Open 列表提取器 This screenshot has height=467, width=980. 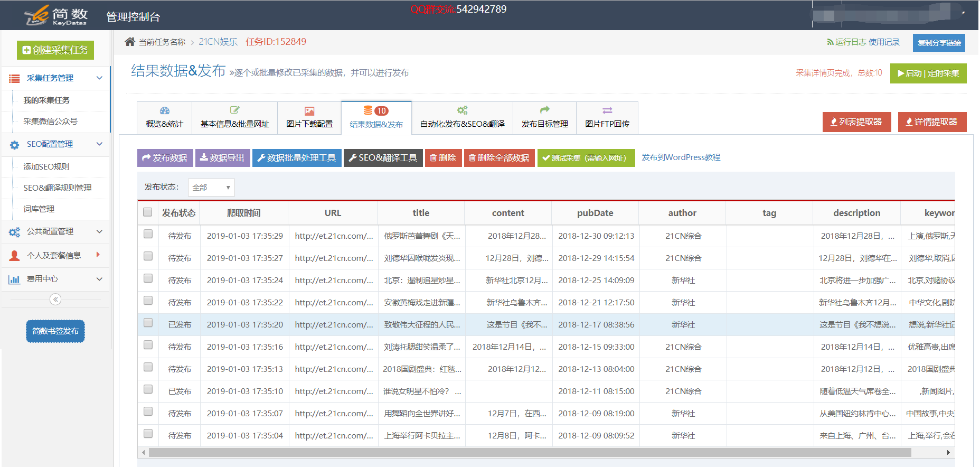click(x=856, y=122)
